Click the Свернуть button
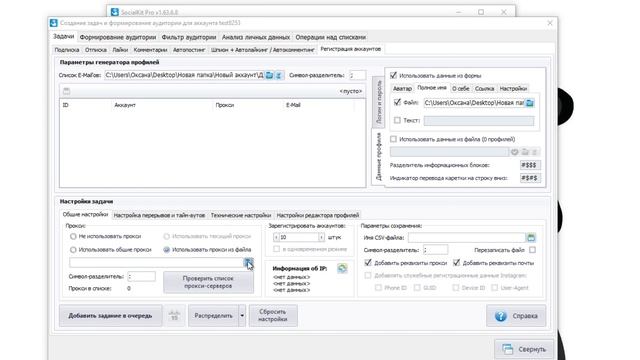This screenshot has width=640, height=360. (x=524, y=349)
